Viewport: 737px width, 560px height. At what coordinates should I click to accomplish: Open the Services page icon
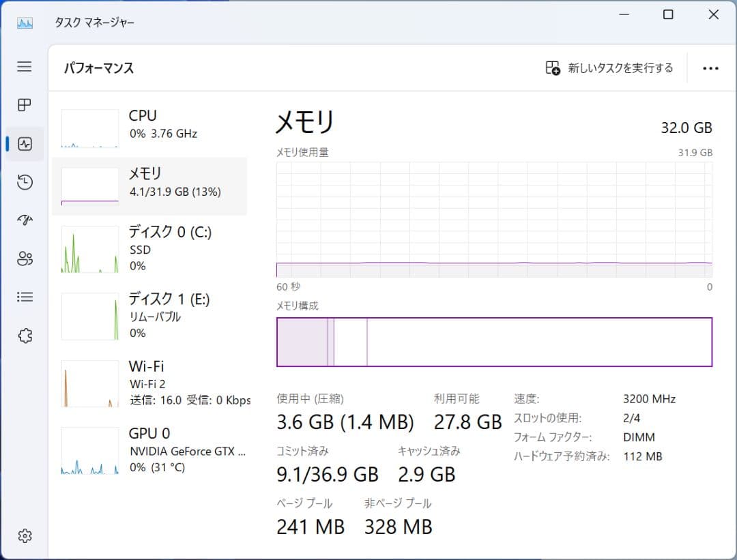[x=24, y=335]
